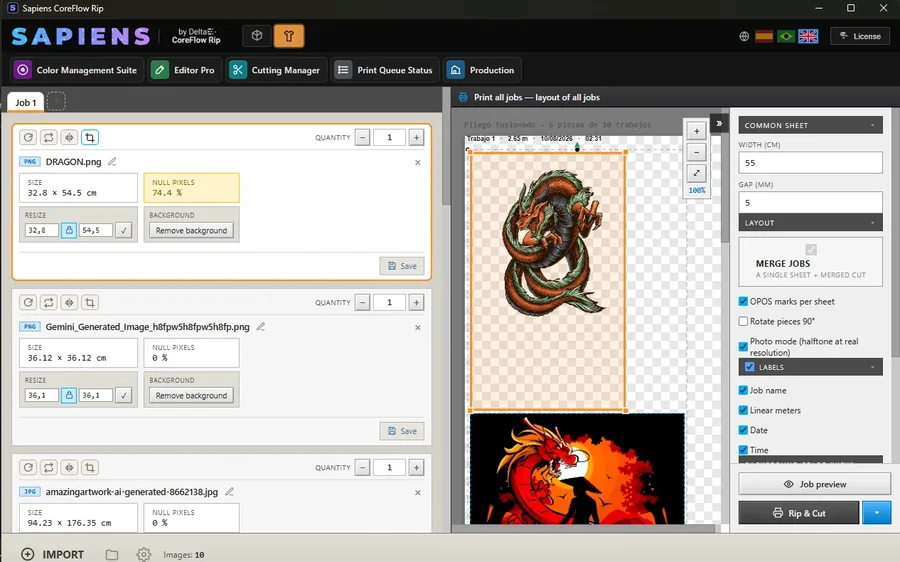Screen dimensions: 900x562
Task: Toggle the Labels section checkbox
Action: pyautogui.click(x=749, y=367)
